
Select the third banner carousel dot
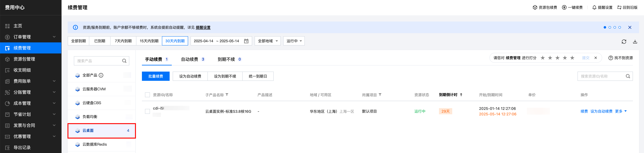click(615, 27)
